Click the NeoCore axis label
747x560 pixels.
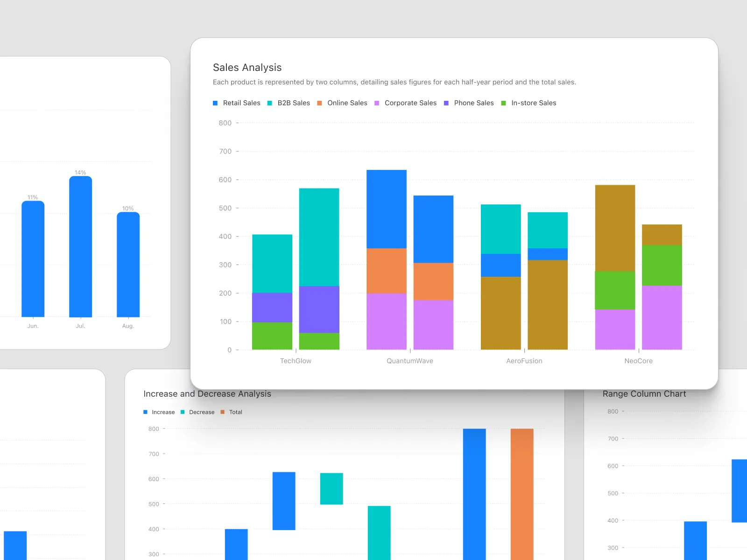click(638, 360)
